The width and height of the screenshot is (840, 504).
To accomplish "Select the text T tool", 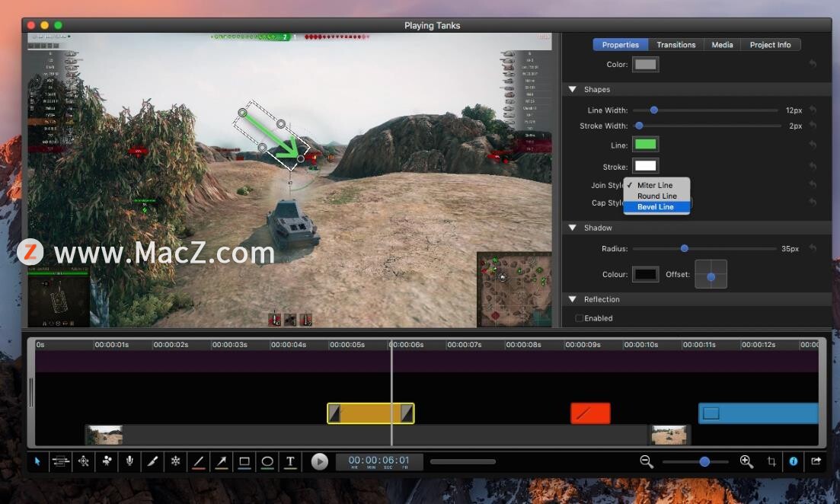I will click(x=290, y=461).
